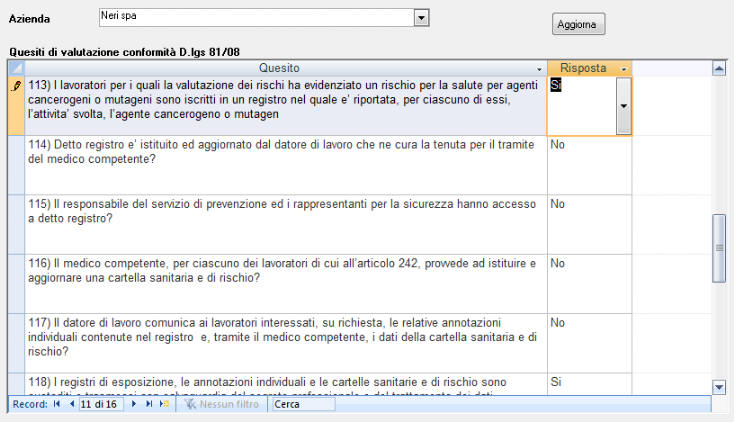Click the Nessun filtro filter indicator

pyautogui.click(x=222, y=405)
